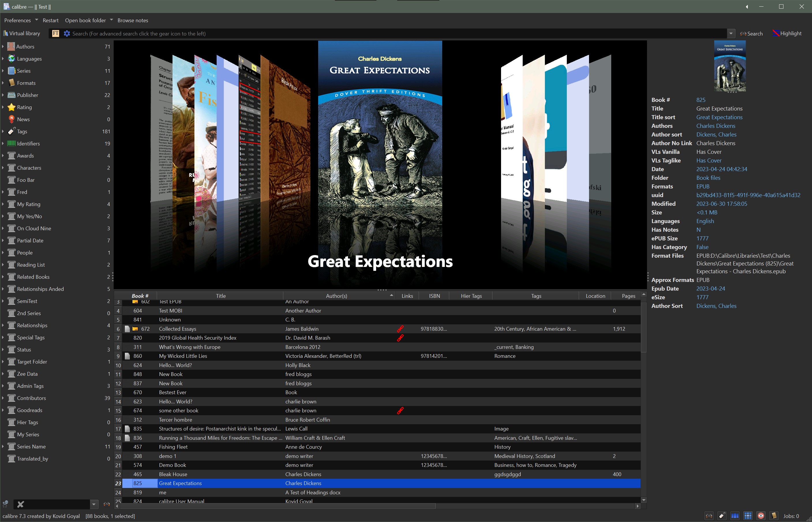The width and height of the screenshot is (812, 522).
Task: Click the Restart toolbar item
Action: pos(50,20)
